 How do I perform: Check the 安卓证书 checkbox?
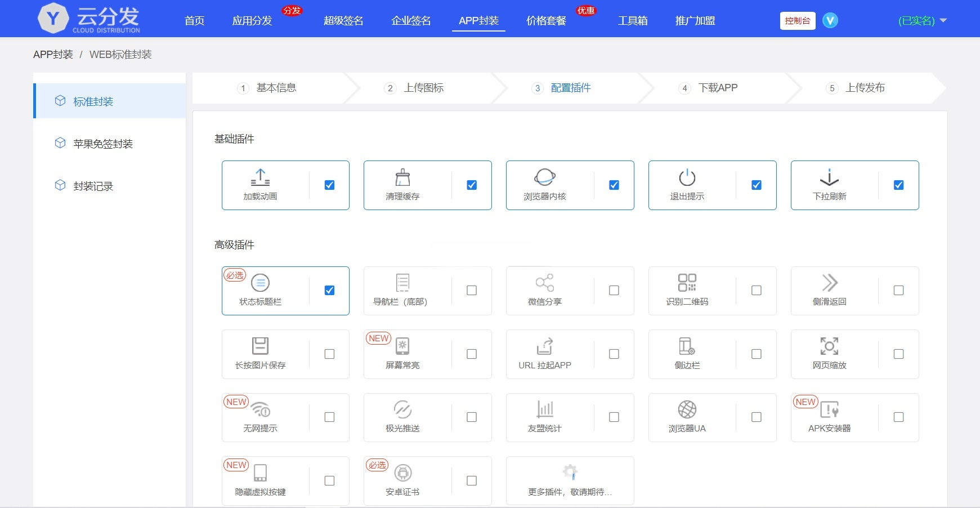coord(471,480)
